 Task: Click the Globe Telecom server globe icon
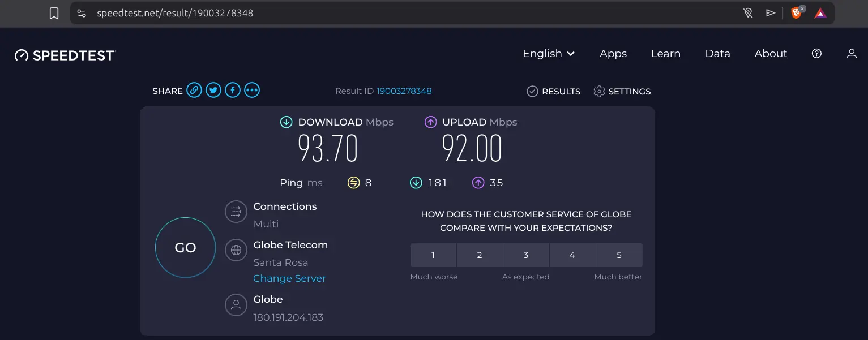click(236, 250)
